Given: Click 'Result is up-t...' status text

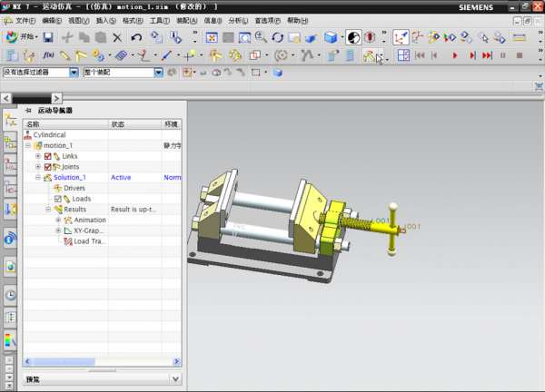Looking at the screenshot, I should [134, 210].
